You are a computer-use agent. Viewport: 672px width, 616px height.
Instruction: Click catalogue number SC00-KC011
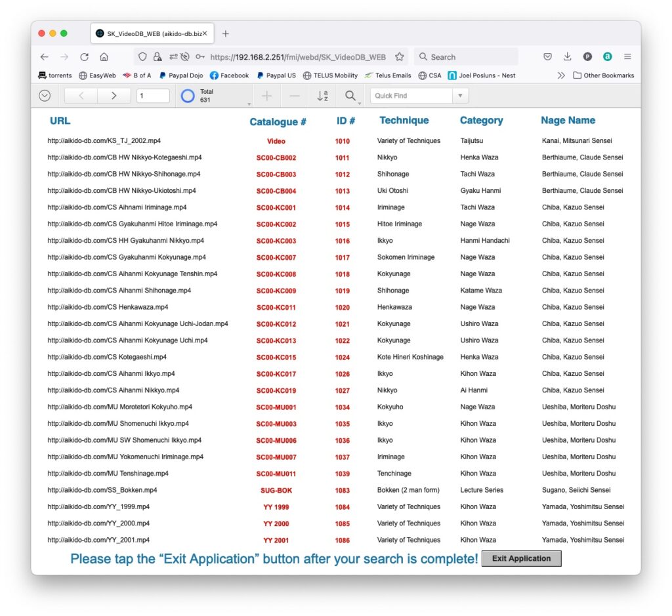(276, 308)
